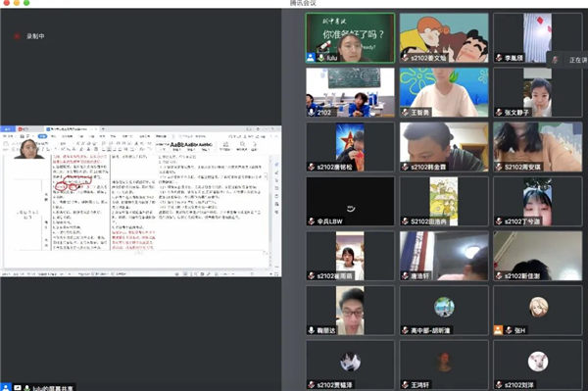Click the muted mic icon on 伞兵LBW's tile

click(x=312, y=221)
